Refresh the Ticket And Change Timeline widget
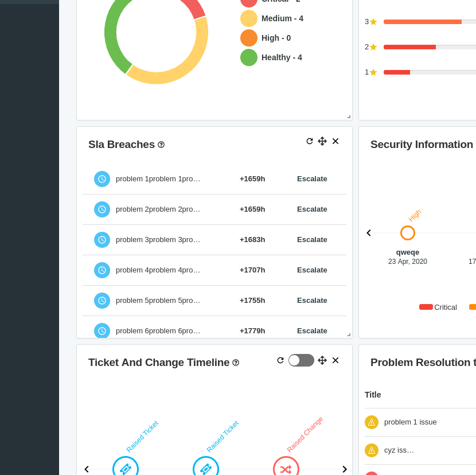The width and height of the screenshot is (476, 475). point(280,360)
